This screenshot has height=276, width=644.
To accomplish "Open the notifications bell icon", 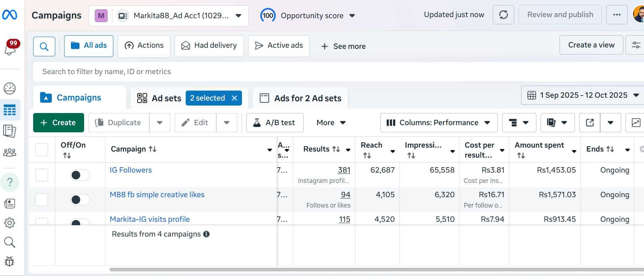I will 10,48.
